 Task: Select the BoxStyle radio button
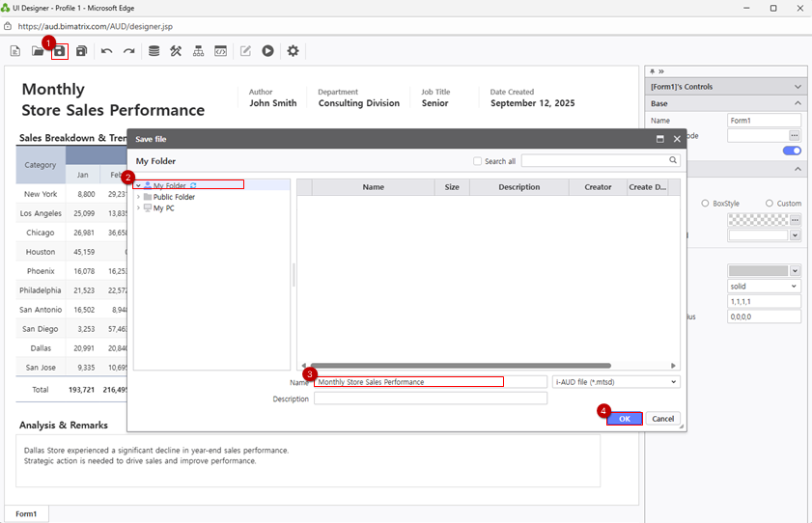tap(705, 204)
